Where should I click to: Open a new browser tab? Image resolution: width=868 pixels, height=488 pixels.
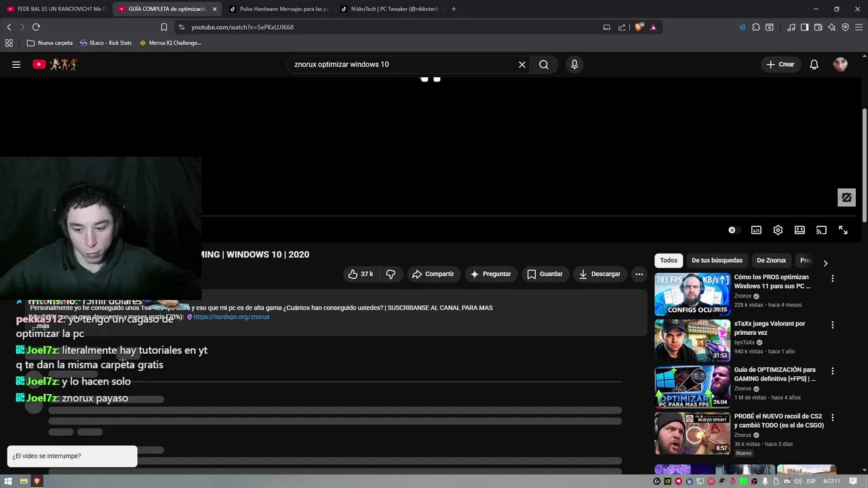(454, 9)
